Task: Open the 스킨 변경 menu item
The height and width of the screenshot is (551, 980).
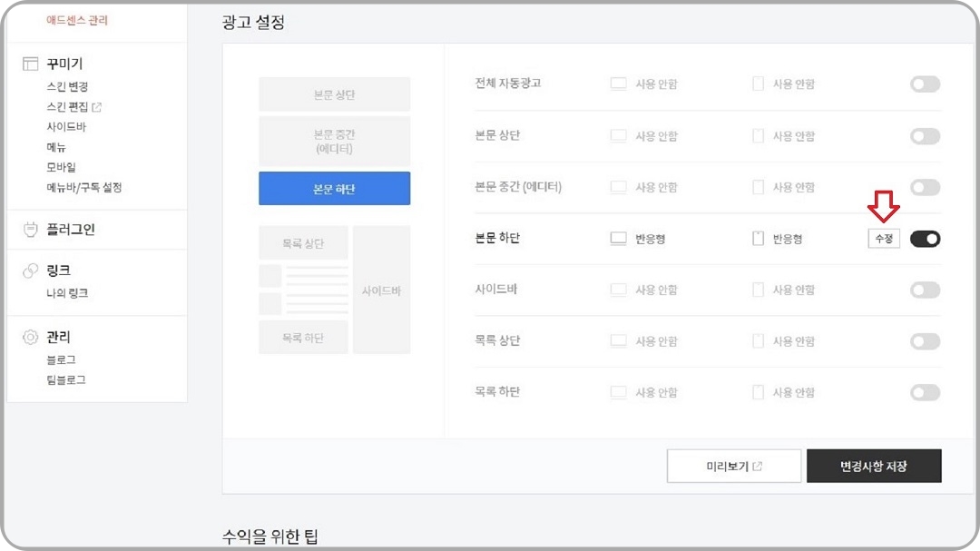Action: (x=67, y=87)
